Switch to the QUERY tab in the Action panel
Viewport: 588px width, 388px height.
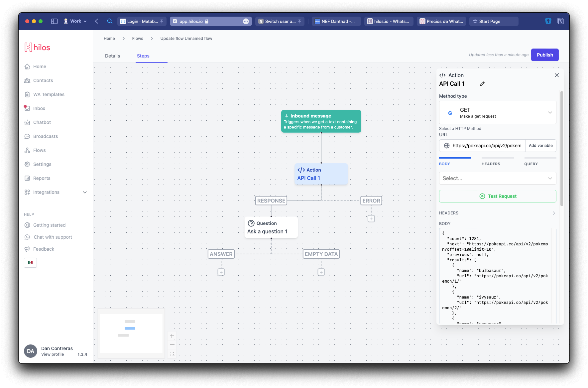pos(530,164)
